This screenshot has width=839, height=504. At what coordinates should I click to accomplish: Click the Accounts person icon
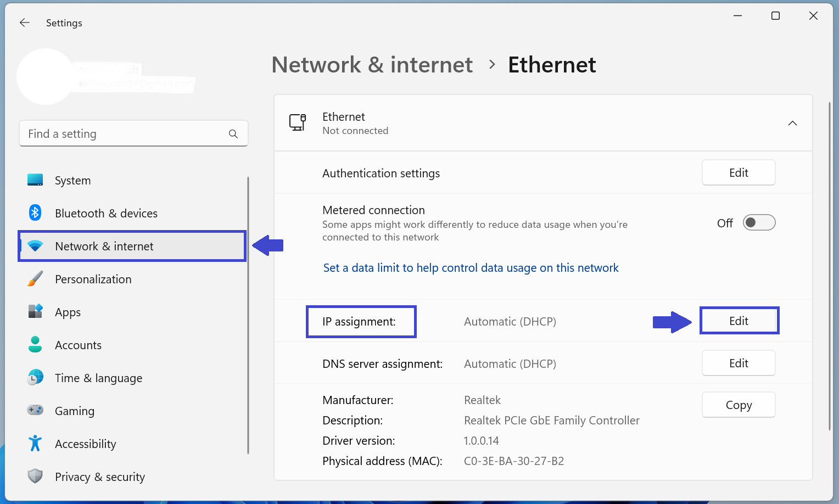click(x=35, y=345)
